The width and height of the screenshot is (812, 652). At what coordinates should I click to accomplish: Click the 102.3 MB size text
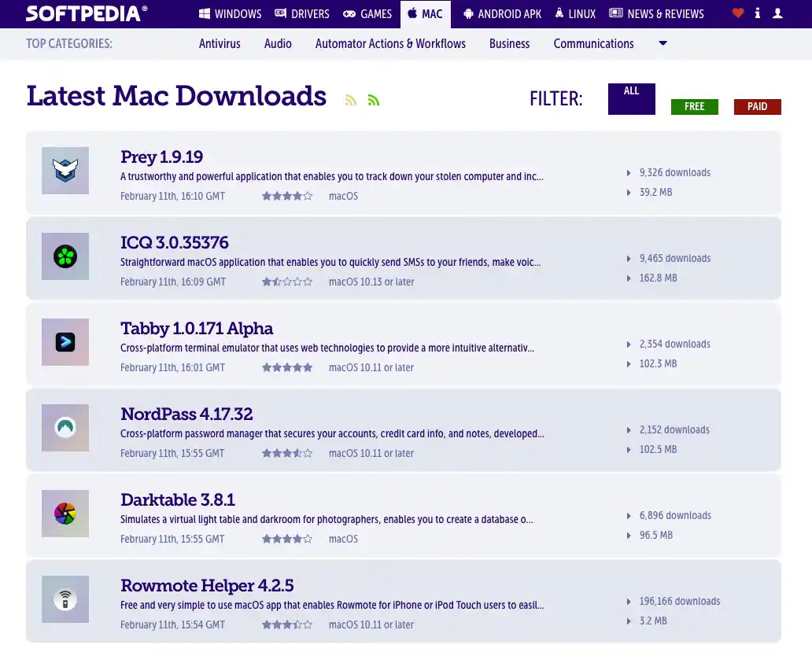(x=659, y=364)
